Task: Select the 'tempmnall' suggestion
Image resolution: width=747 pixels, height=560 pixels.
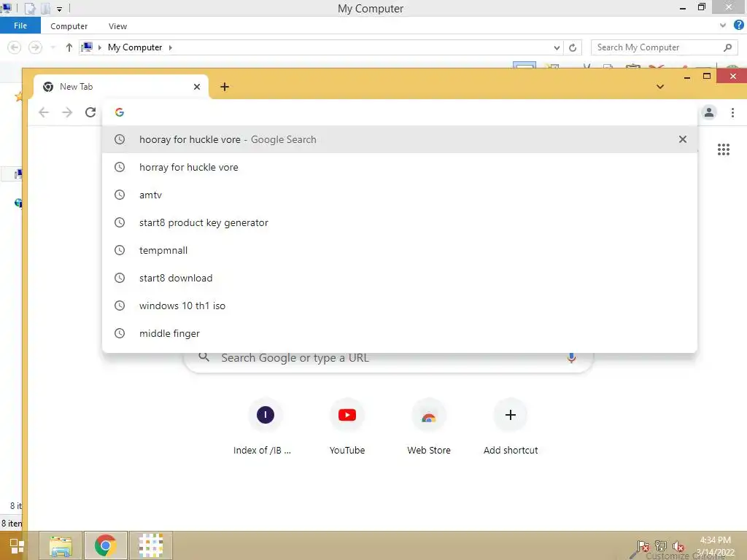Action: [x=400, y=250]
